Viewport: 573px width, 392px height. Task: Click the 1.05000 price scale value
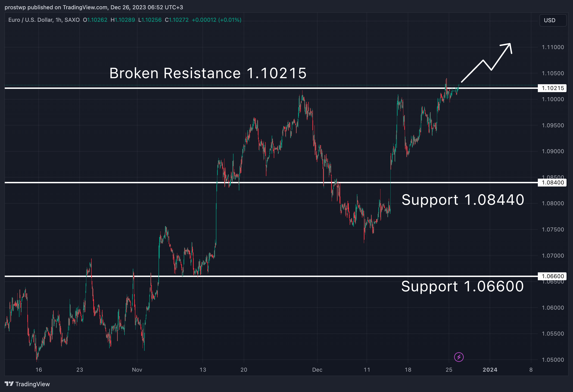pos(553,360)
